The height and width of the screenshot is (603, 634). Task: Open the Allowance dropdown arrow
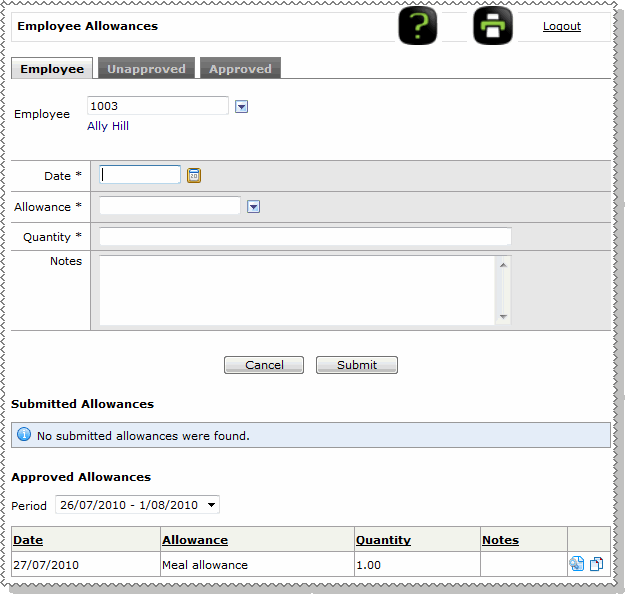pyautogui.click(x=253, y=206)
